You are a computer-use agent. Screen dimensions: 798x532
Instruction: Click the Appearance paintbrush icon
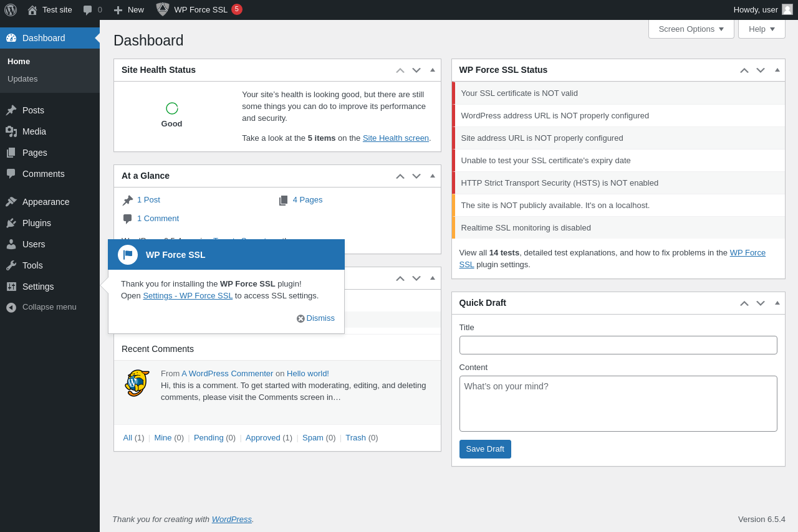(x=11, y=202)
